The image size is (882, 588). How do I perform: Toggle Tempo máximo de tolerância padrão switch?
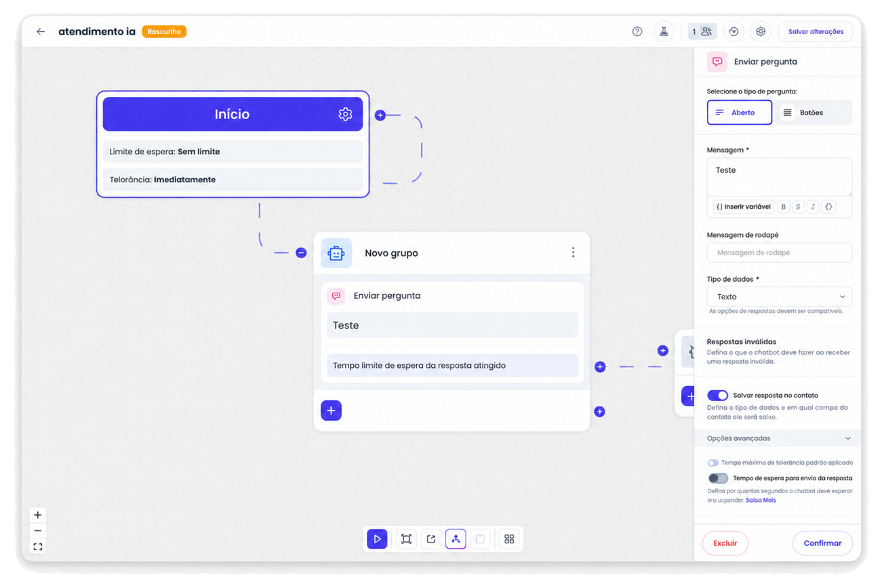pyautogui.click(x=713, y=463)
